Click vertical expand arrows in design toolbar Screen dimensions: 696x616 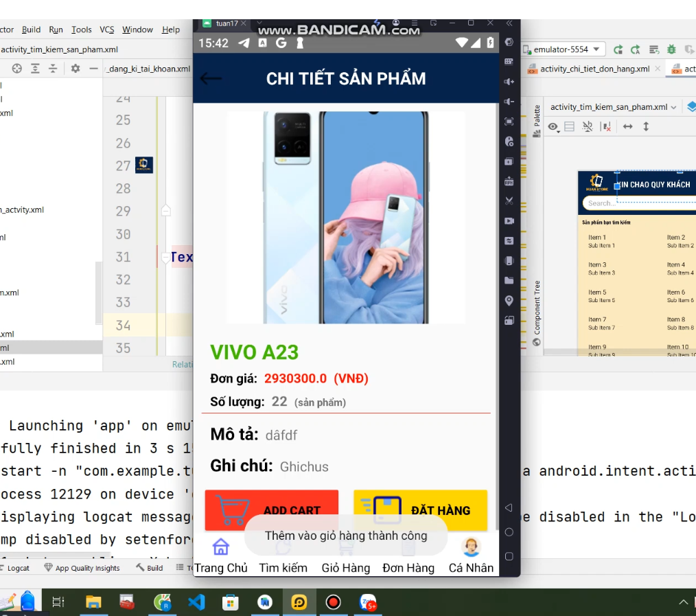(x=646, y=126)
